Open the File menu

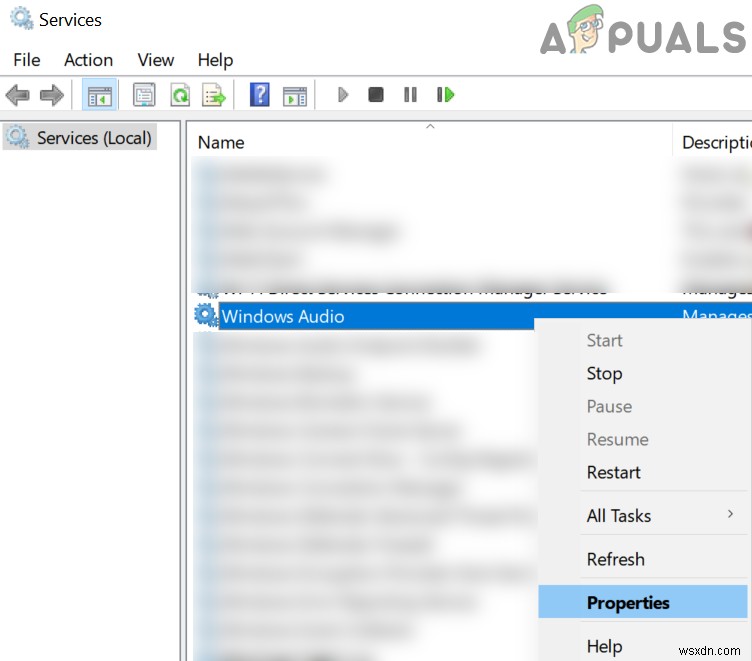click(x=27, y=60)
